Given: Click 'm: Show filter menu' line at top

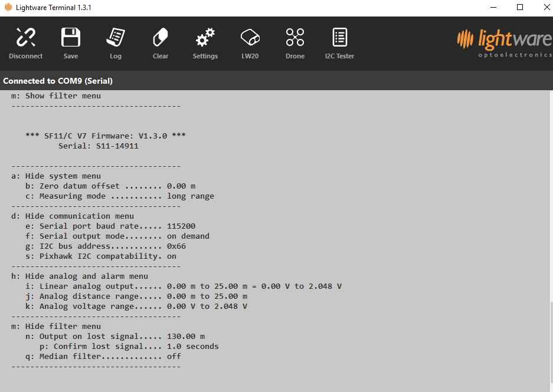Looking at the screenshot, I should pyautogui.click(x=55, y=96).
